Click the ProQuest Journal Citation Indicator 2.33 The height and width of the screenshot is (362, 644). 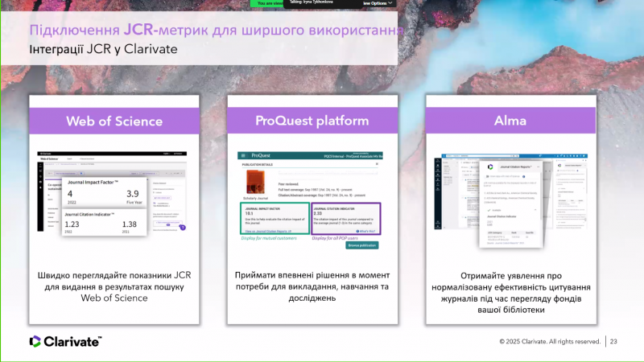(x=318, y=213)
